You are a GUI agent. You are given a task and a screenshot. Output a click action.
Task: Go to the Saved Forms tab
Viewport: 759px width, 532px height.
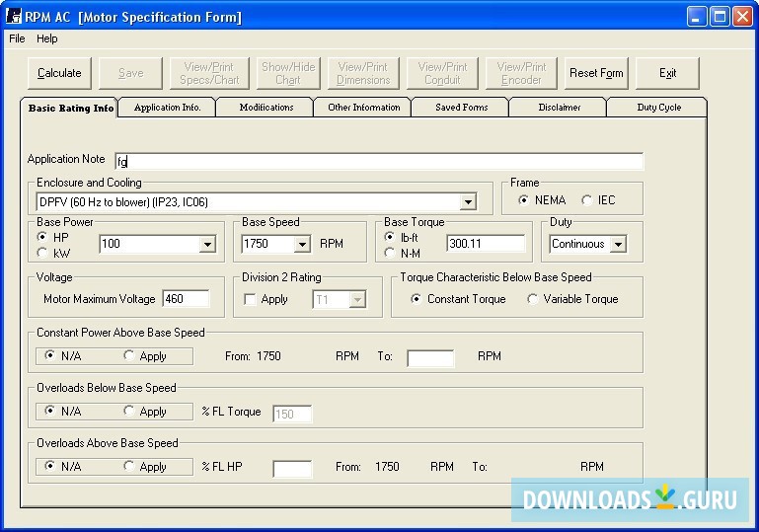click(x=461, y=108)
